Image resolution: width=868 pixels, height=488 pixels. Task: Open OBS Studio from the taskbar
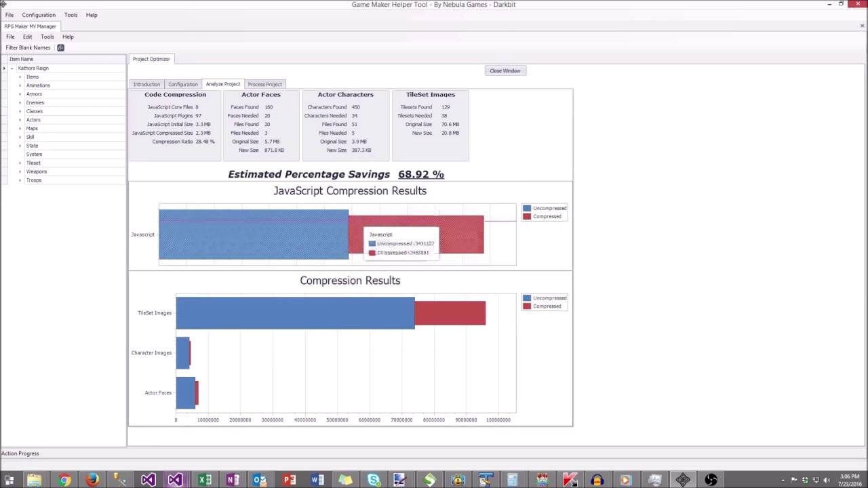(x=711, y=480)
